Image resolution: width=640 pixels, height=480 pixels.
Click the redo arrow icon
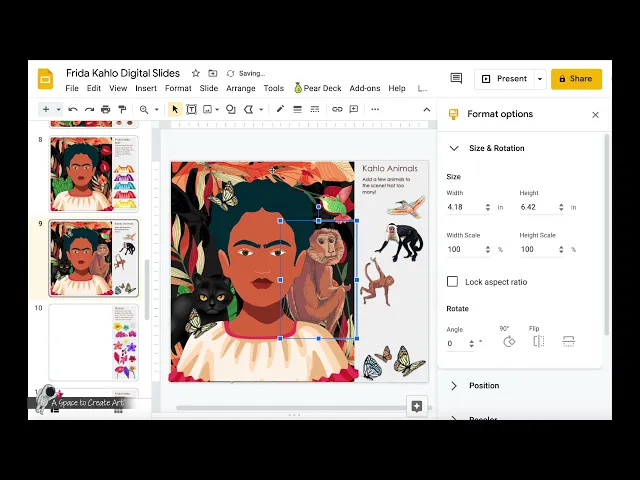coord(89,109)
